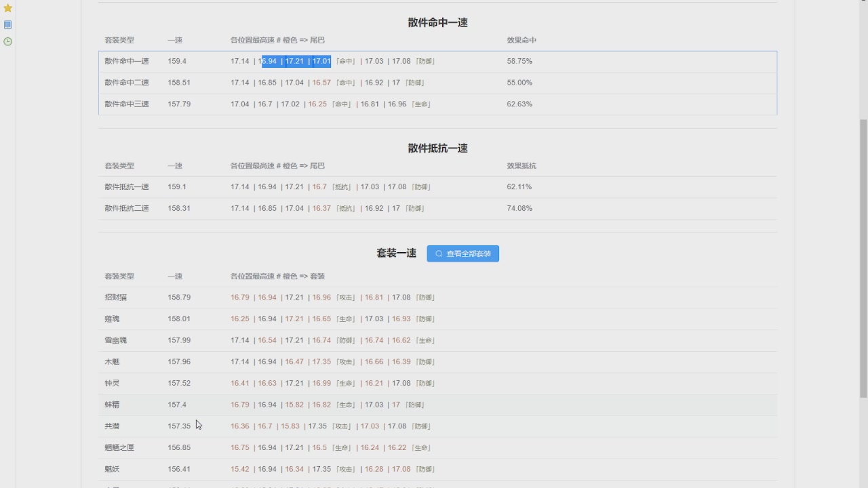Click the 查看全部套装 button

click(463, 253)
